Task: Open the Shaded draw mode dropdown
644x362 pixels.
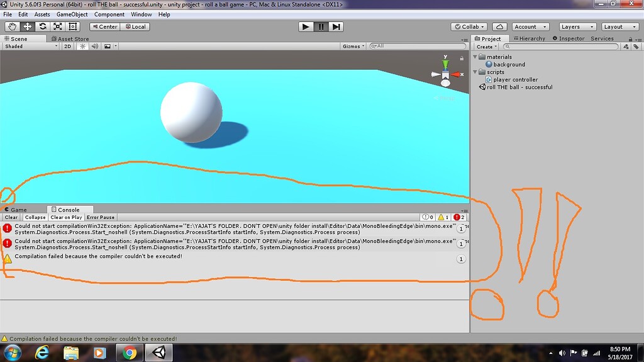Action: click(31, 47)
